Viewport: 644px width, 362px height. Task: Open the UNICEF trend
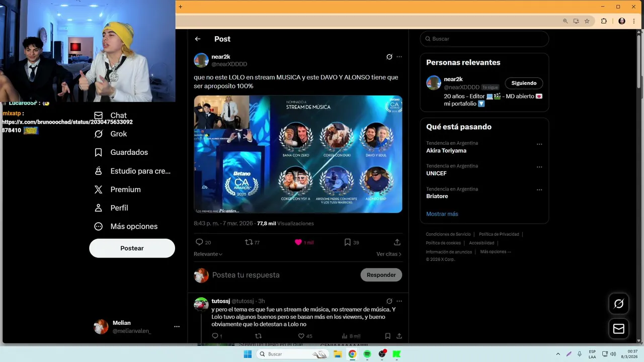click(x=436, y=173)
